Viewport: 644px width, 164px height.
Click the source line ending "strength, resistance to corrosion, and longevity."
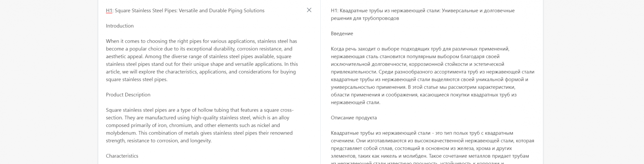point(159,141)
